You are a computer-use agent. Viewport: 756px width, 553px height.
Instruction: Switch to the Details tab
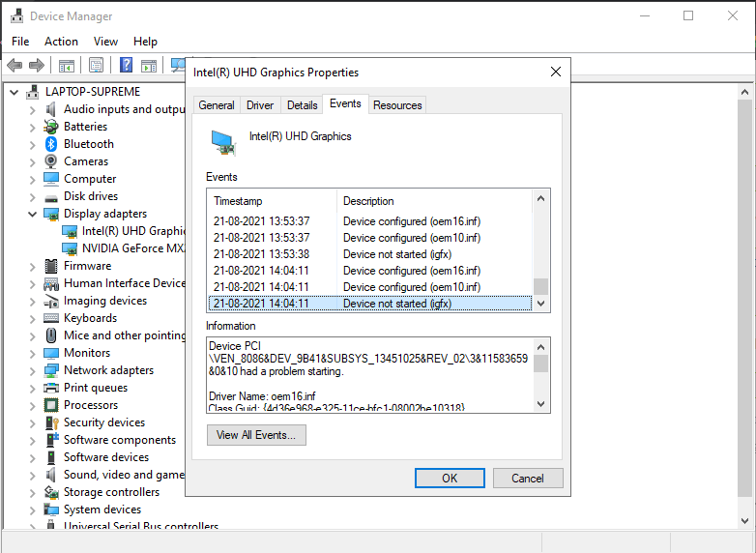coord(303,105)
